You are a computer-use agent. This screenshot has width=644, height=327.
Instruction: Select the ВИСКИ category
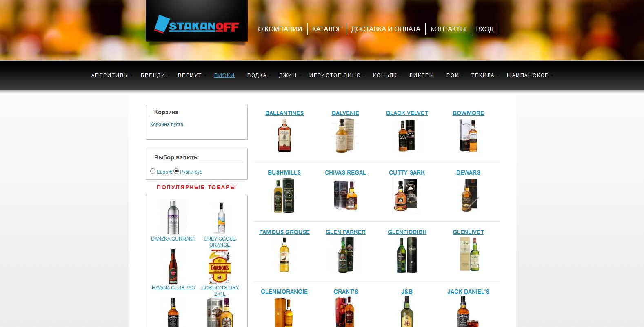(224, 75)
